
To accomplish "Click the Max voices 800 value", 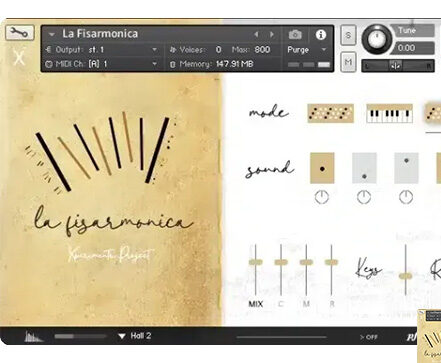I will pos(262,50).
